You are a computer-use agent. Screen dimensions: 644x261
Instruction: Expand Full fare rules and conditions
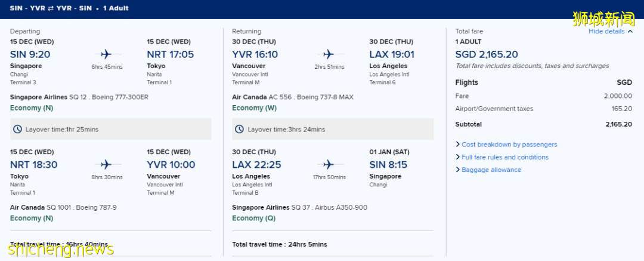(504, 157)
